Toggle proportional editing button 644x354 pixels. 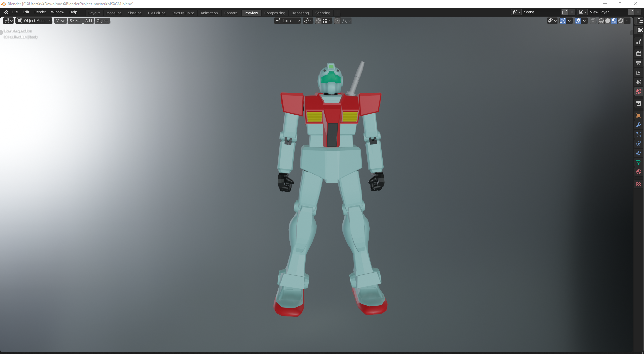click(337, 21)
